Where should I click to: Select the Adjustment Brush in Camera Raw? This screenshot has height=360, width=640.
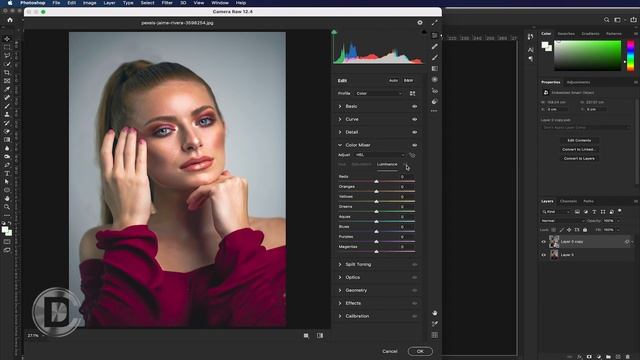pos(435,58)
